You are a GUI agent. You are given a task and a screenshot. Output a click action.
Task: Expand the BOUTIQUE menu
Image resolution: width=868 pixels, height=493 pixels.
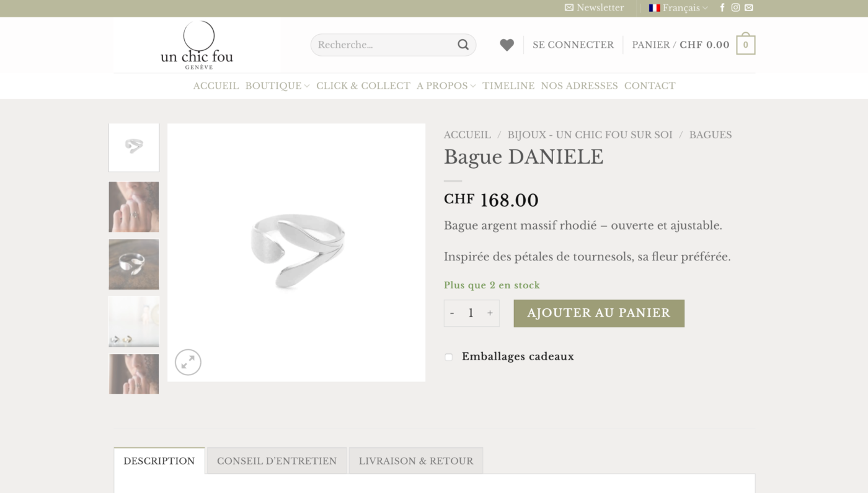[x=277, y=86]
